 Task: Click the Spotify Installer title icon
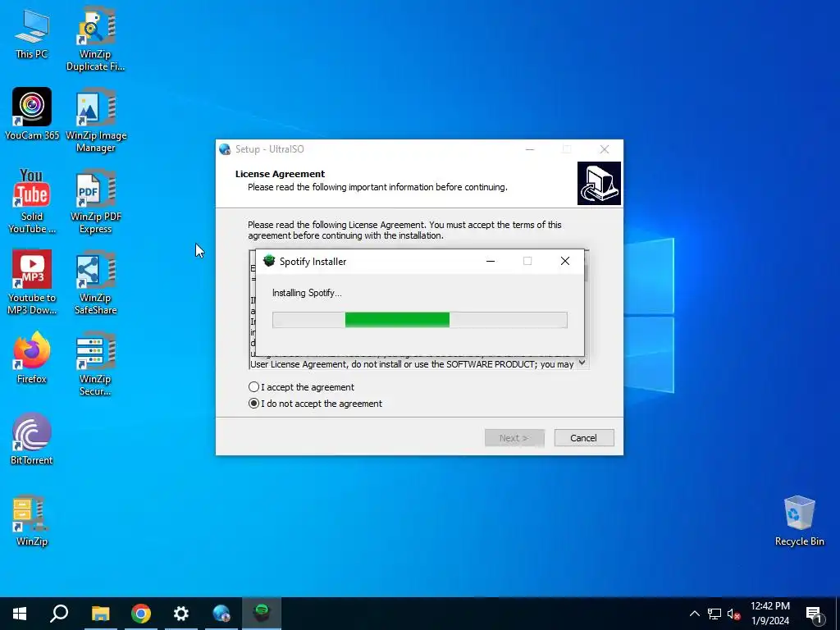point(269,261)
